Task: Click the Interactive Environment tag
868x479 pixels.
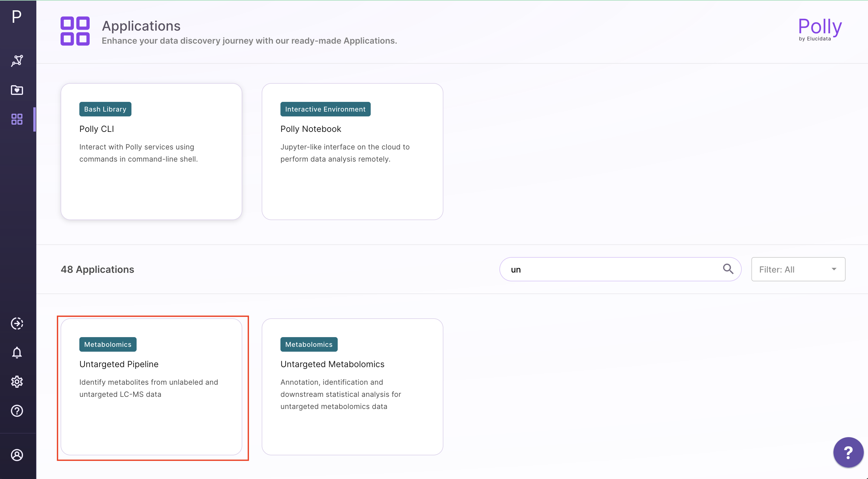Action: (x=325, y=109)
